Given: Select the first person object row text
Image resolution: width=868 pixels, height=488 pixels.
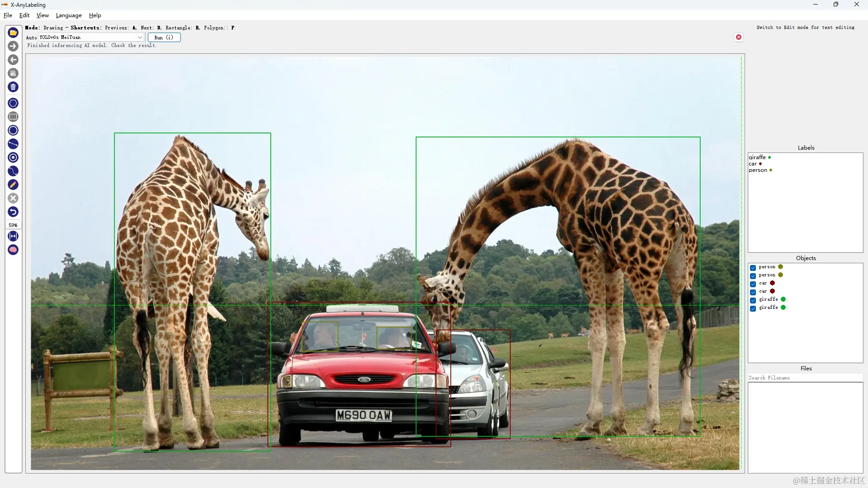Looking at the screenshot, I should click(x=767, y=267).
